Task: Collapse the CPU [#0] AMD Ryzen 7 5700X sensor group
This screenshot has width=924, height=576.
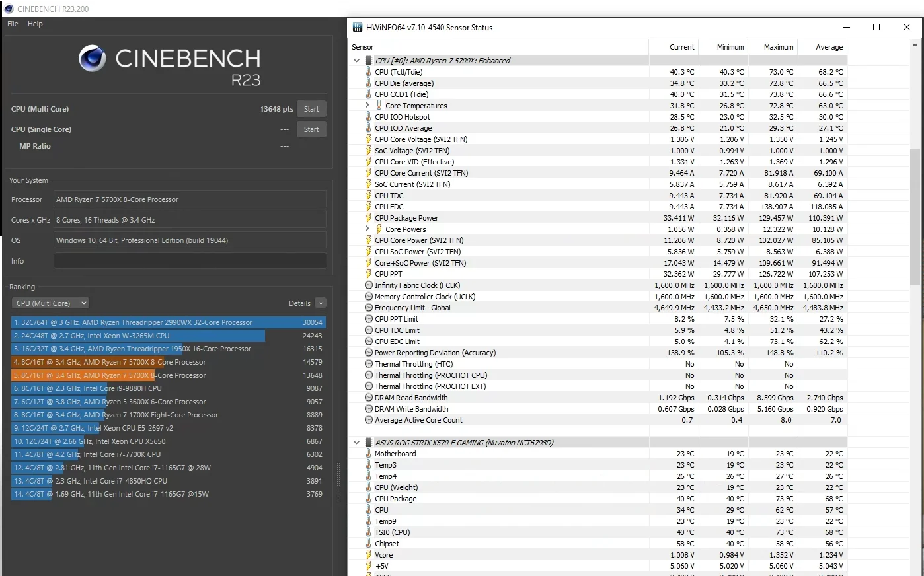Action: 357,61
